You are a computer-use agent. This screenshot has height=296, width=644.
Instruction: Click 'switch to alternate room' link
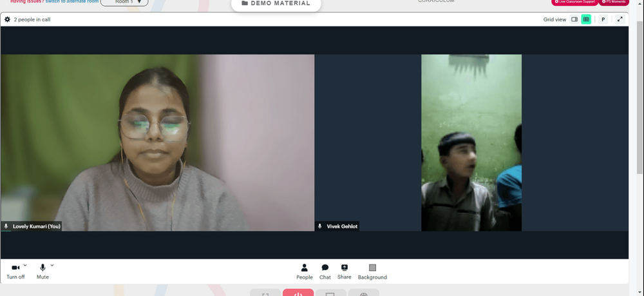[72, 2]
